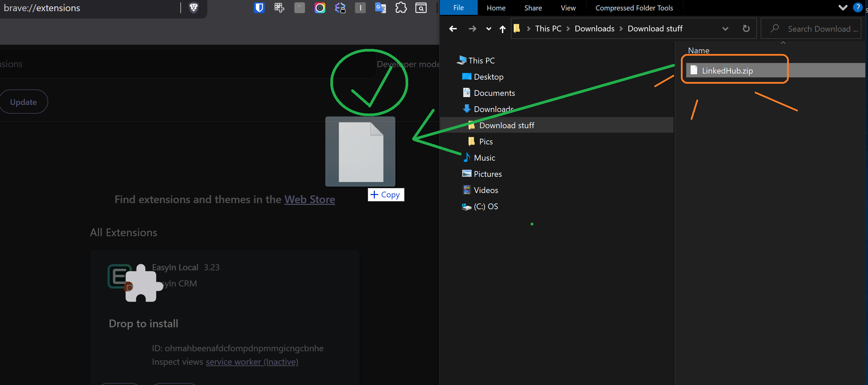Open the Compressed Folder Tools tab
This screenshot has height=385, width=868.
point(634,8)
